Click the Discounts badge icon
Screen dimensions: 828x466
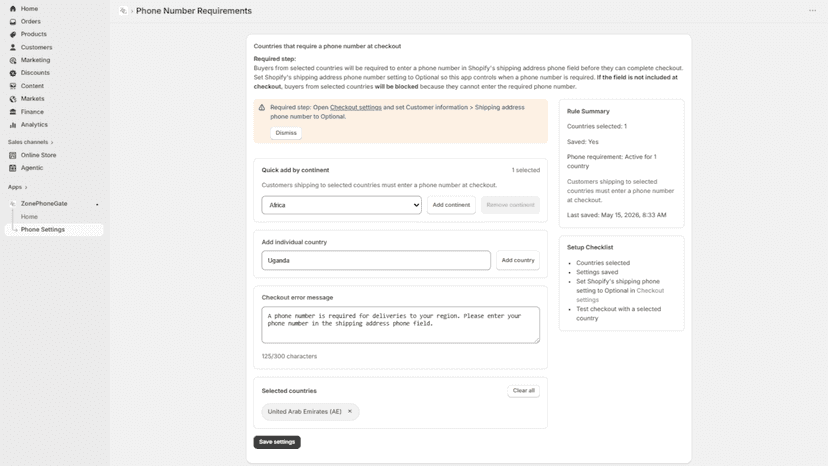tap(13, 73)
